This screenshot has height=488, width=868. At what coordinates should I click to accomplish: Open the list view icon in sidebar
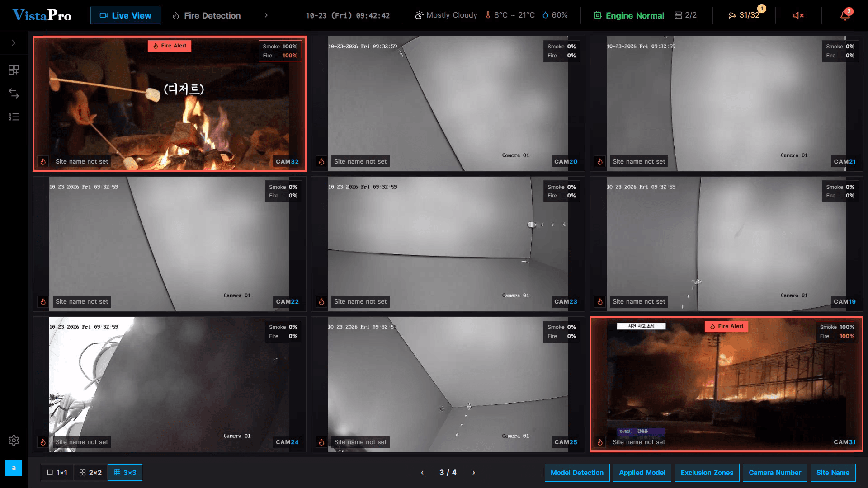click(x=14, y=117)
